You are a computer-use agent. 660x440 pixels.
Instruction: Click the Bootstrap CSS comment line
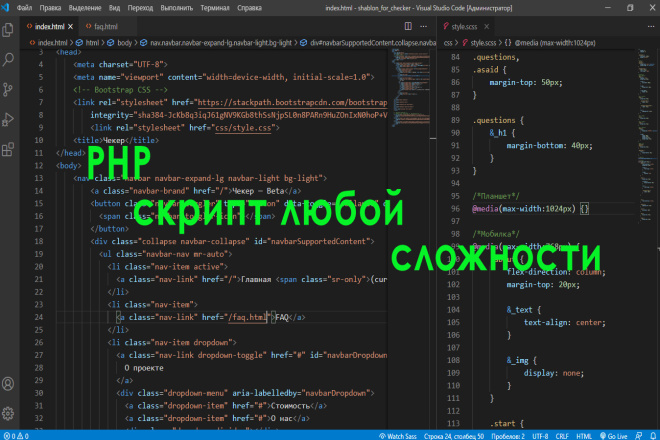pyautogui.click(x=120, y=90)
